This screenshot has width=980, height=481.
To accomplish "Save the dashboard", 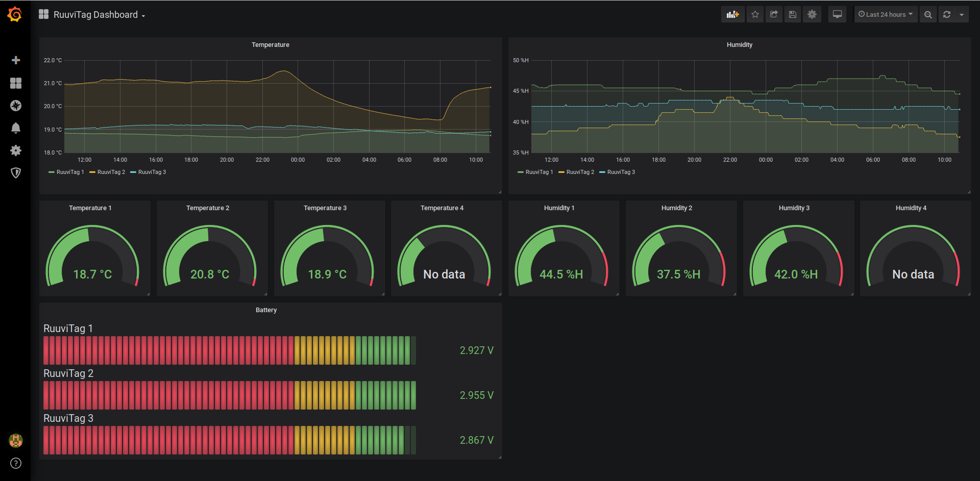I will coord(793,14).
